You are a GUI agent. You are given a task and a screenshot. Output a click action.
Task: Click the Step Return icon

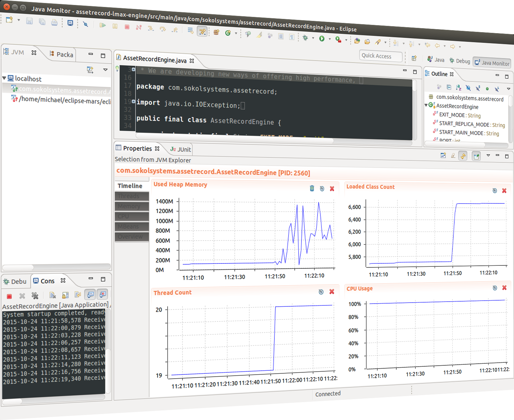[x=175, y=30]
